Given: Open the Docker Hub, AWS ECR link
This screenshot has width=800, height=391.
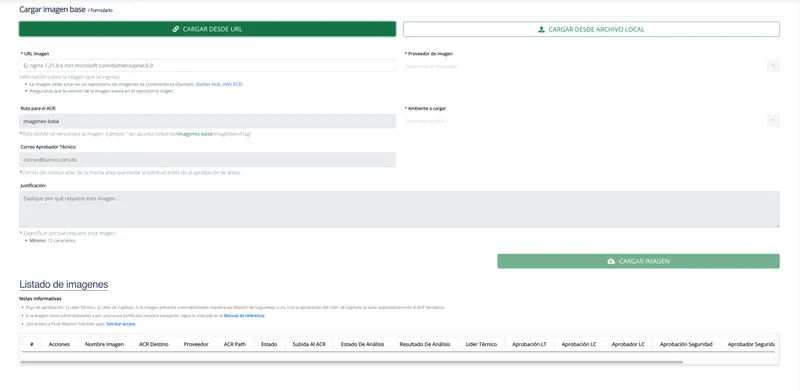Looking at the screenshot, I should pos(219,84).
